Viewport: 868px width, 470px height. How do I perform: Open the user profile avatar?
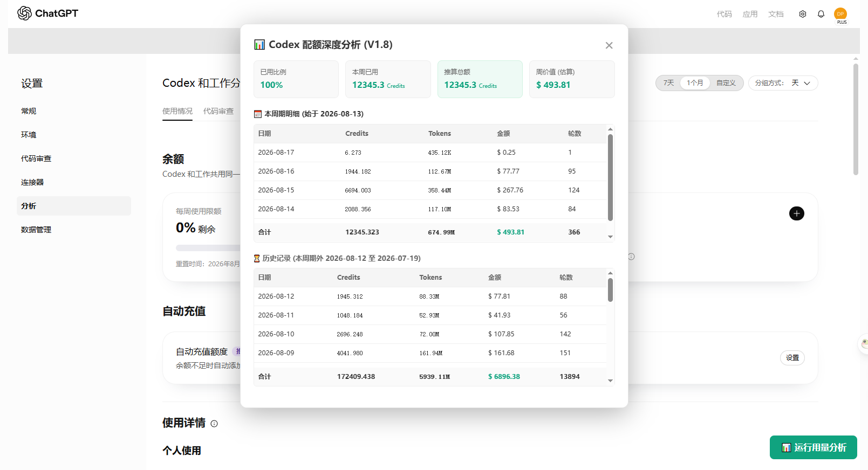pos(840,13)
